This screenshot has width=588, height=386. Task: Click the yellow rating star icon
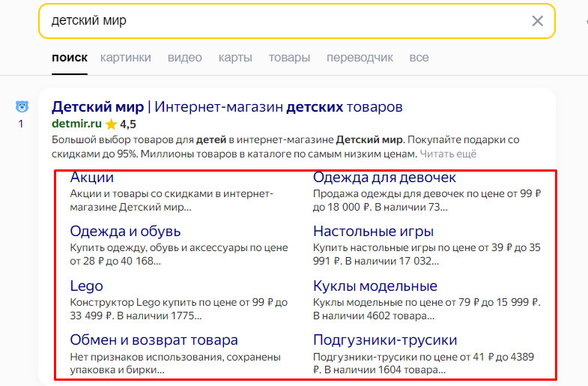(x=111, y=124)
